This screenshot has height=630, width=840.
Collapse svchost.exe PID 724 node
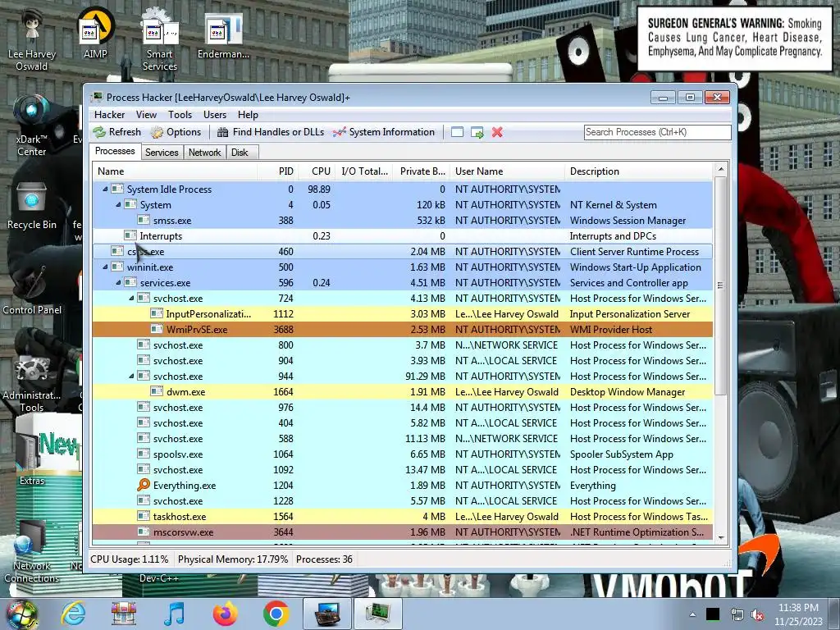(x=131, y=298)
